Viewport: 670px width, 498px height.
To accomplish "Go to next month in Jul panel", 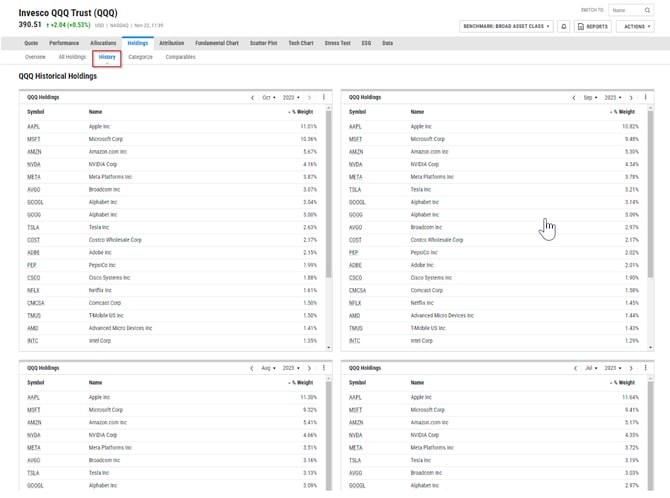I will click(x=631, y=368).
